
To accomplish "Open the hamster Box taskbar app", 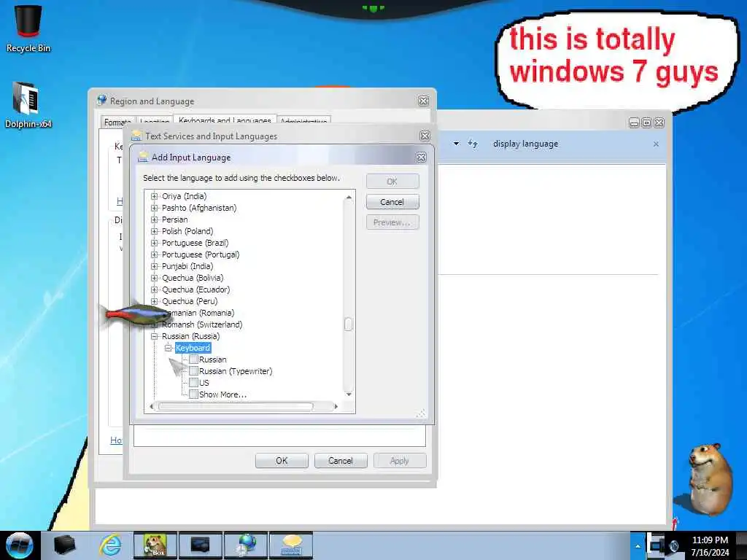I will [x=155, y=545].
